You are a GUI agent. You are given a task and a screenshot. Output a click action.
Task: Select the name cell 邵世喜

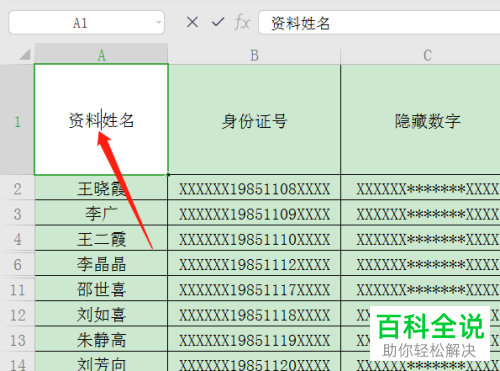(101, 289)
